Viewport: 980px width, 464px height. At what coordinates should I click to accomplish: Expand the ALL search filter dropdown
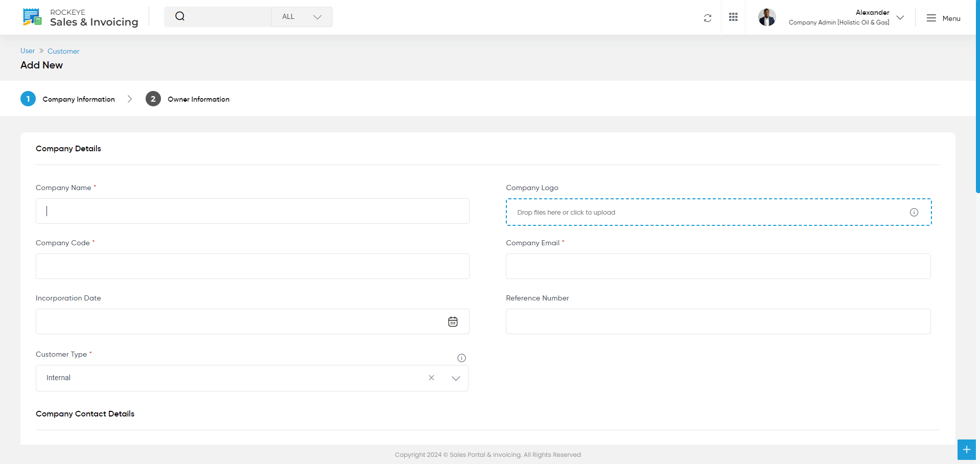point(302,17)
